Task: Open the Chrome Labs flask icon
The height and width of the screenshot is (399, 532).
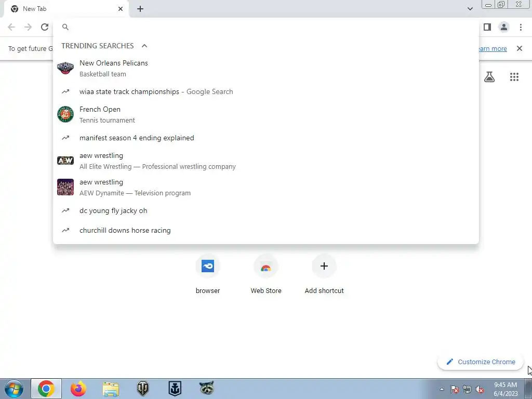Action: pos(489,77)
